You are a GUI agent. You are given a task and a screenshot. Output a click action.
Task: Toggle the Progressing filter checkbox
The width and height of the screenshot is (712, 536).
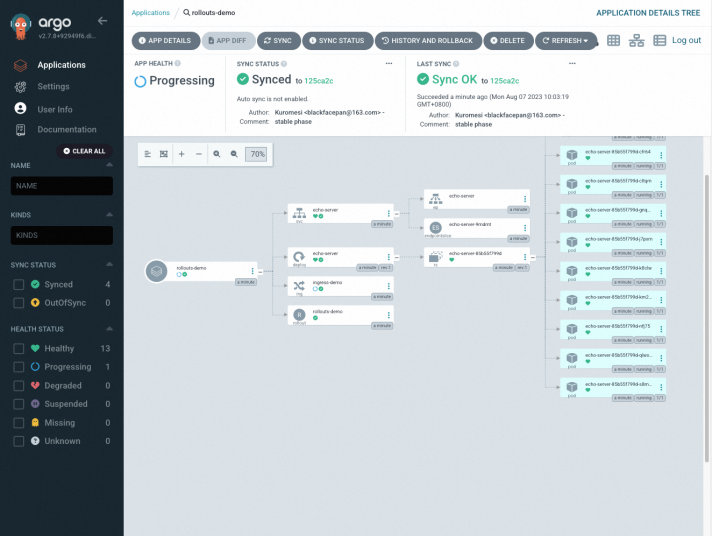pyautogui.click(x=19, y=367)
